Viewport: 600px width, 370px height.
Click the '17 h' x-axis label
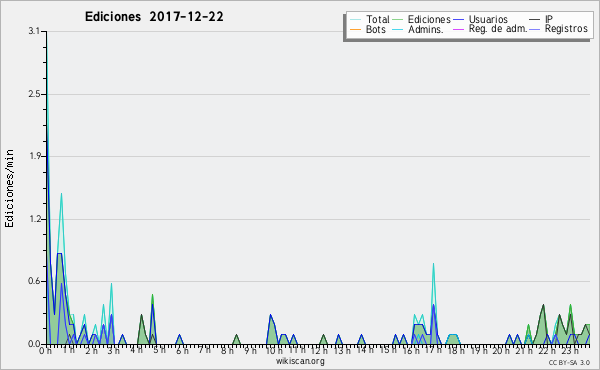pyautogui.click(x=433, y=351)
